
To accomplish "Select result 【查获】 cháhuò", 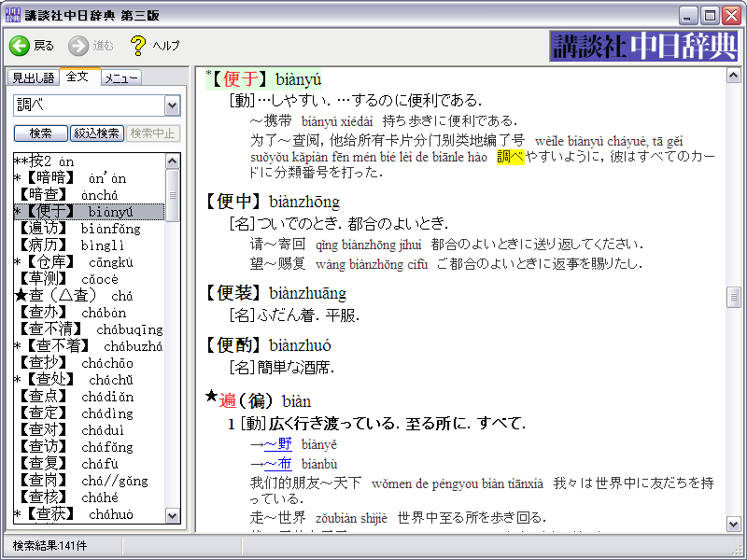I will (x=89, y=514).
